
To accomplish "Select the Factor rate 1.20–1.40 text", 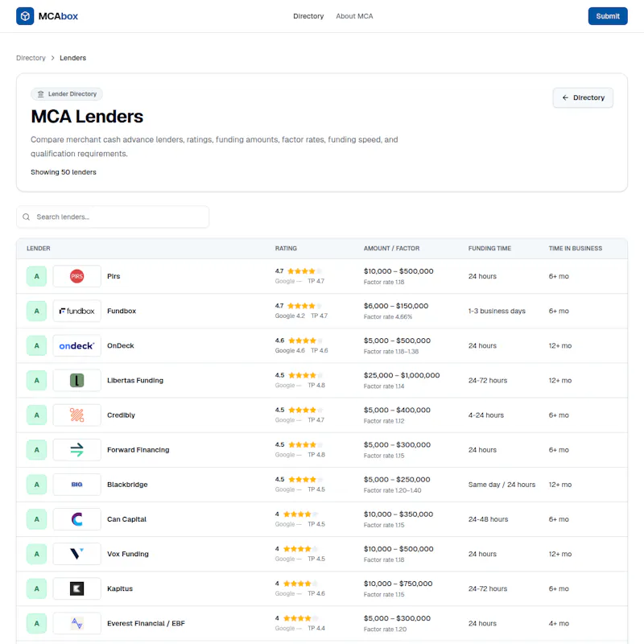I will click(x=392, y=490).
